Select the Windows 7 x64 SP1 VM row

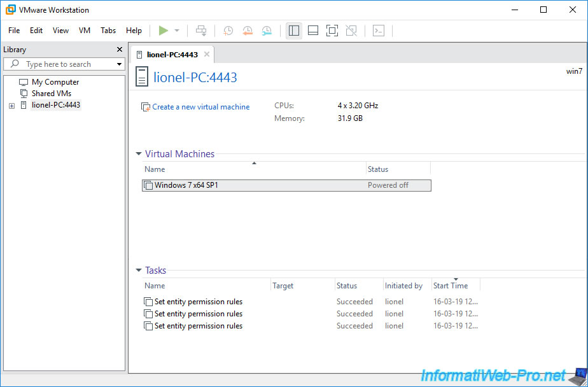pyautogui.click(x=286, y=185)
